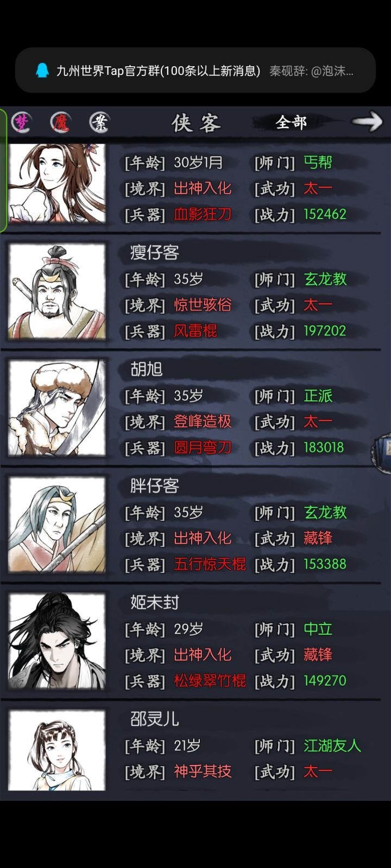The image size is (391, 868).
Task: Select the female hero portrait at the top
Action: (x=57, y=183)
